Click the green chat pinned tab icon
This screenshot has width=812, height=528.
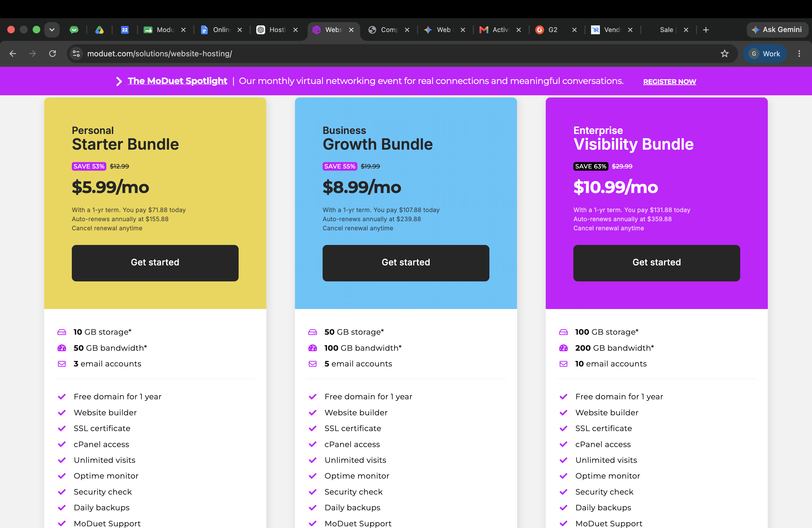[x=74, y=30]
